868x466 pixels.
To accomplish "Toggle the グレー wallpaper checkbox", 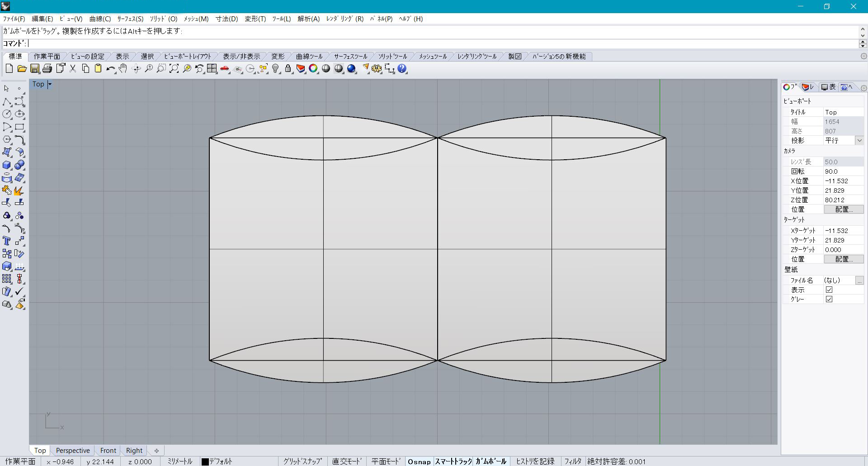I will [829, 299].
